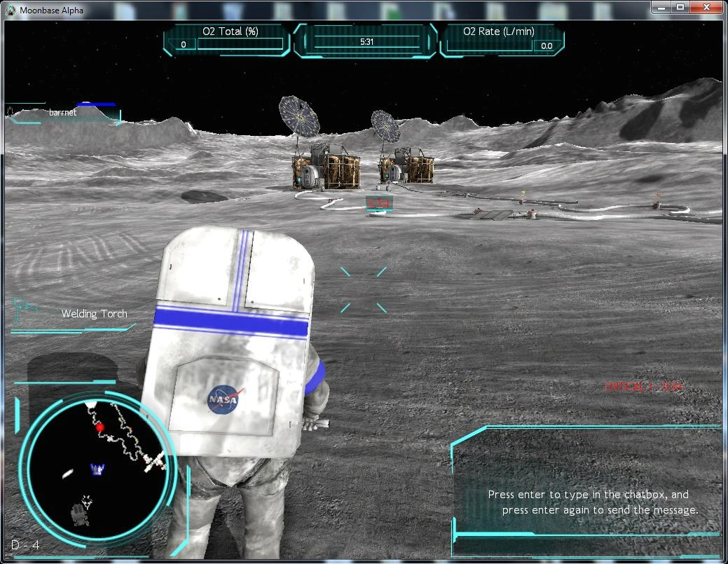The image size is (728, 564).
Task: Click the grid sector label 'D - 4'
Action: tap(25, 544)
